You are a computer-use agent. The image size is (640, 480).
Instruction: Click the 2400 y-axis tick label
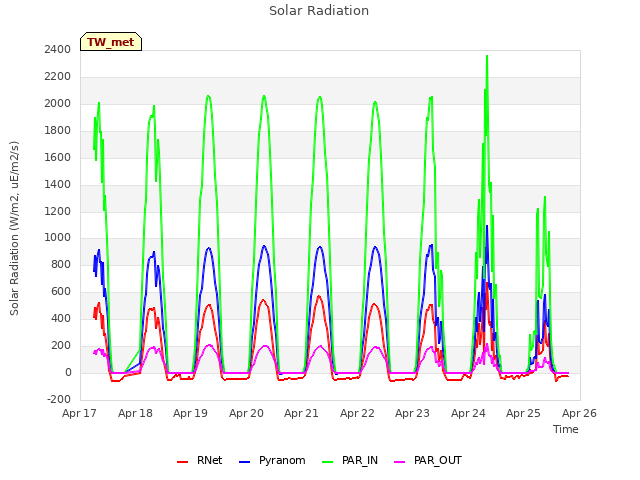(58, 49)
